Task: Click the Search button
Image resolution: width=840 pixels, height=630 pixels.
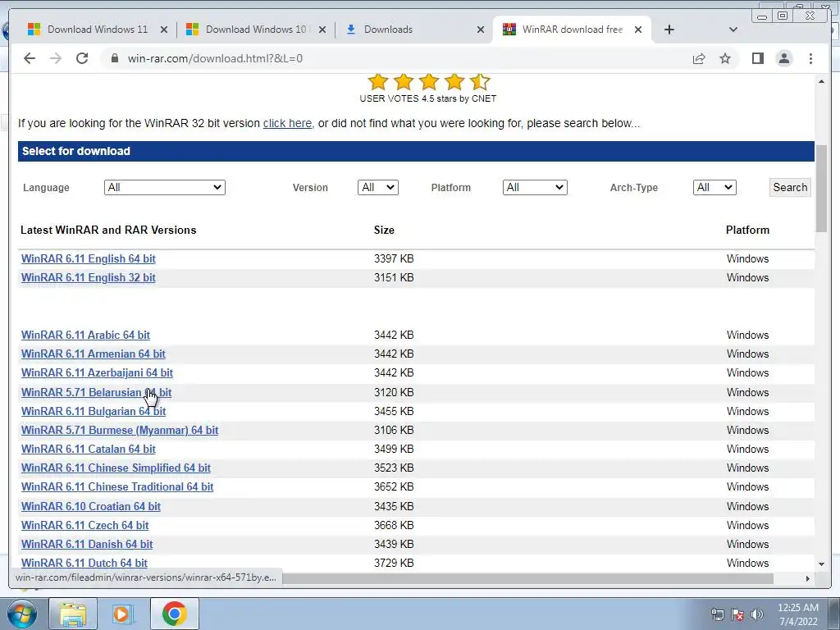Action: click(790, 188)
